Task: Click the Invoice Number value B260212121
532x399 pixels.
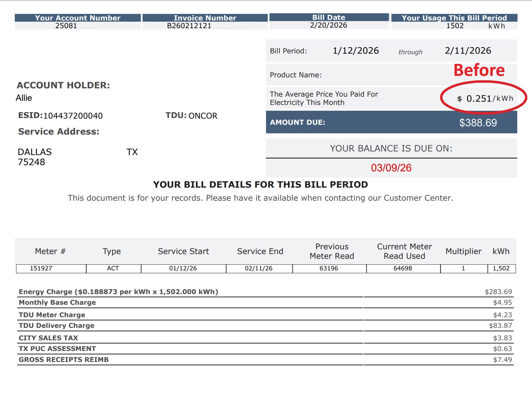Action: tap(189, 26)
